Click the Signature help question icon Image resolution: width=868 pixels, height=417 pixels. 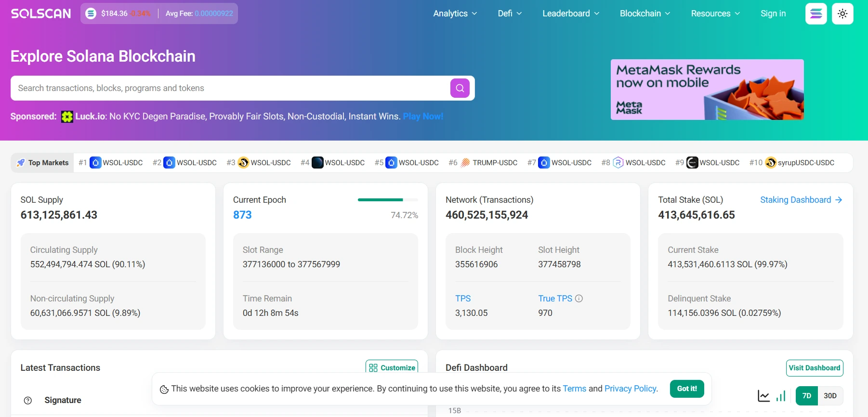[x=28, y=400]
